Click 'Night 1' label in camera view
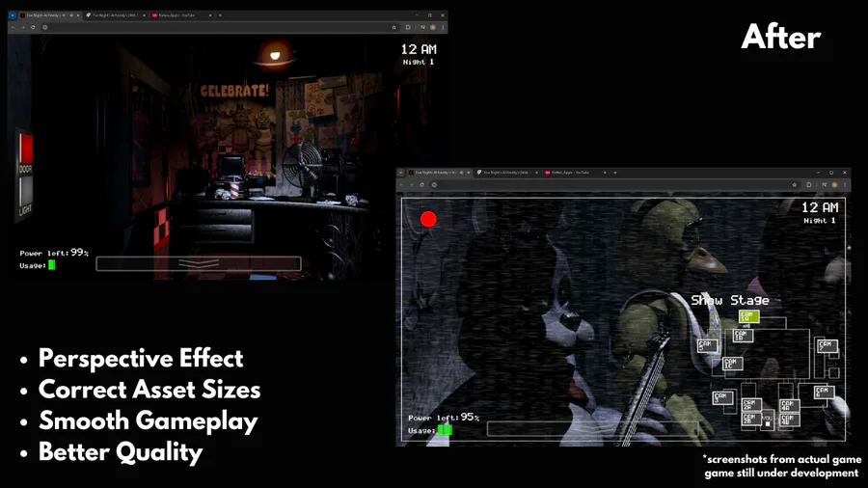 click(820, 221)
